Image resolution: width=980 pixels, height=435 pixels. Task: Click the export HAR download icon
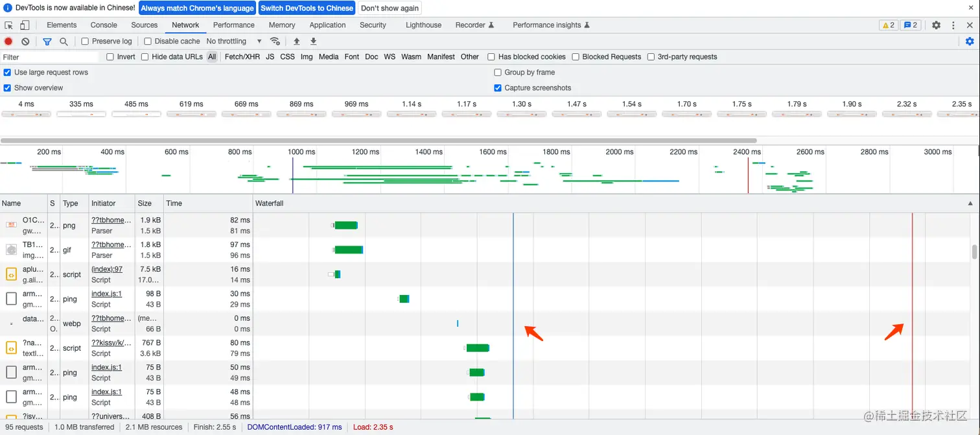point(314,41)
